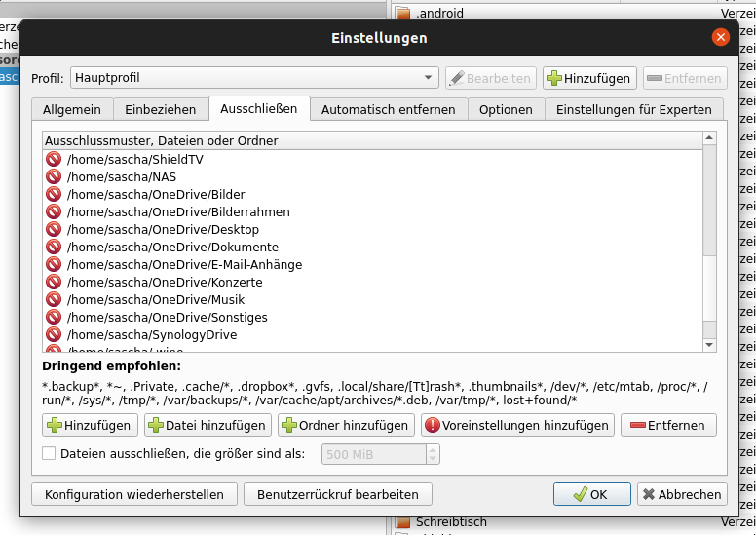
Task: Click Datei hinzufügen button
Action: pyautogui.click(x=208, y=425)
